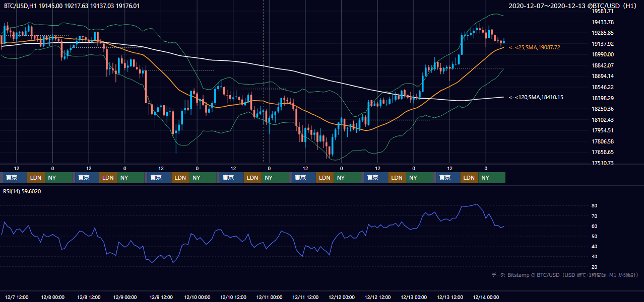Select the 12/10 12:00 date label
The image size is (644, 302).
(233, 297)
